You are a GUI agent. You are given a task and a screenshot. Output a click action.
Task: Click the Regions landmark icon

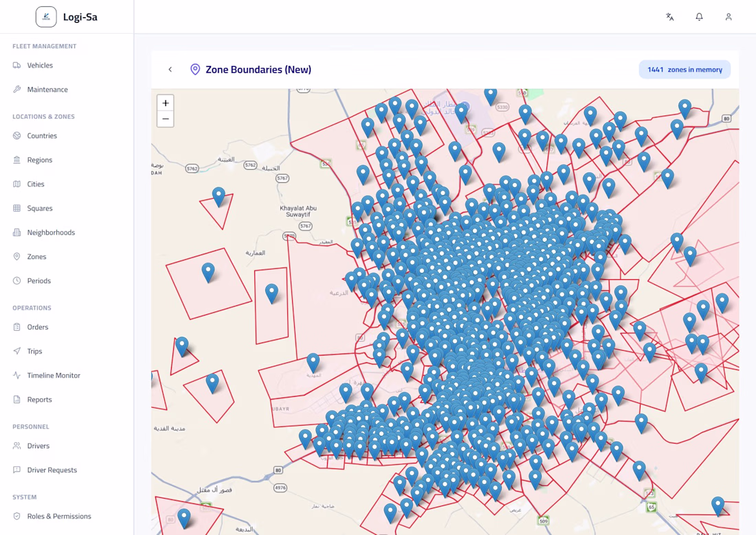17,160
